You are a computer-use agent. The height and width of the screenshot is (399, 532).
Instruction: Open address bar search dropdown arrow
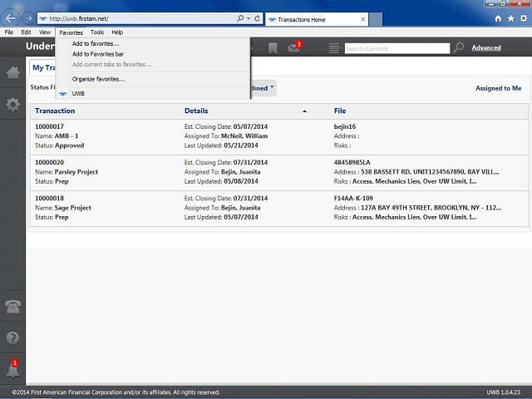pyautogui.click(x=249, y=18)
